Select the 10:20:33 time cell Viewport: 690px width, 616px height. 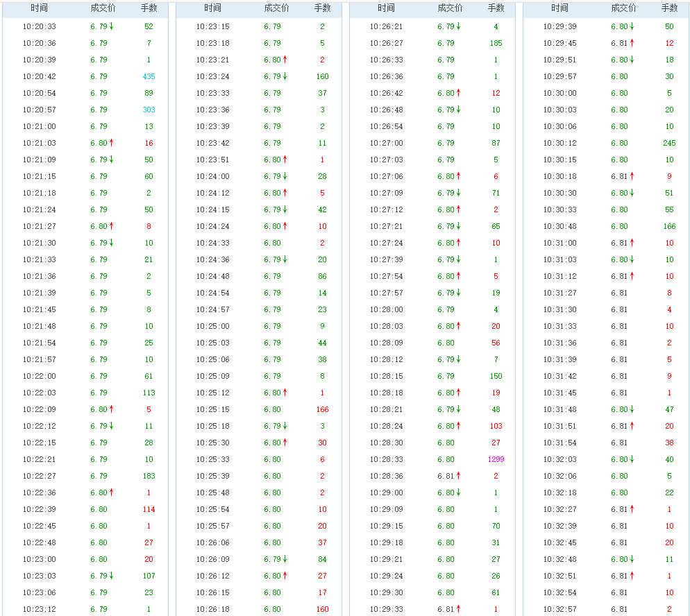[x=39, y=26]
